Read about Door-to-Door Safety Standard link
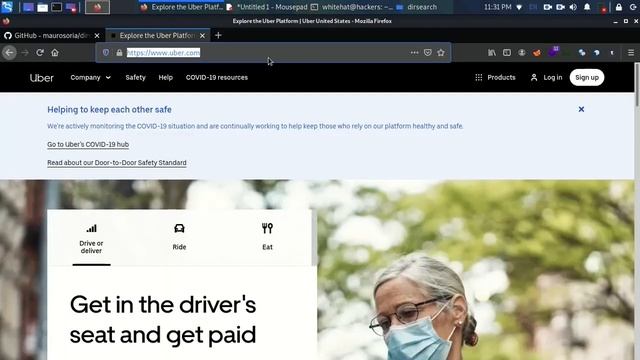The width and height of the screenshot is (640, 360). (x=117, y=163)
